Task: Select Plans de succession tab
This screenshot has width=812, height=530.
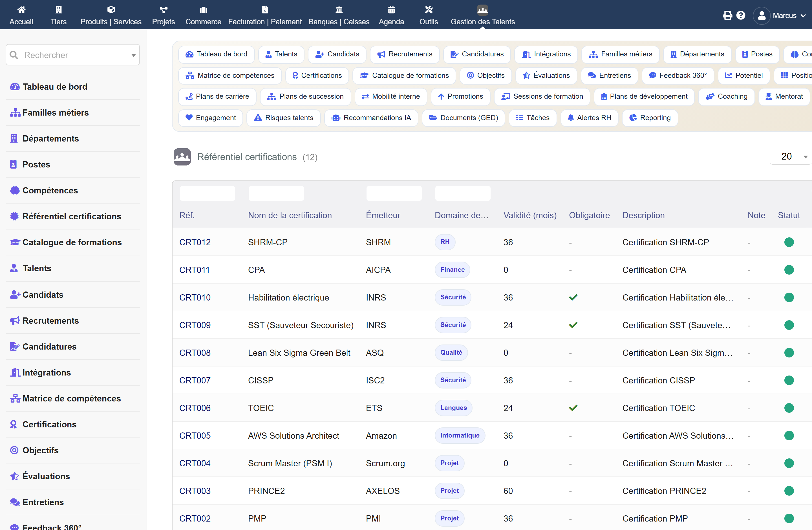Action: click(305, 96)
